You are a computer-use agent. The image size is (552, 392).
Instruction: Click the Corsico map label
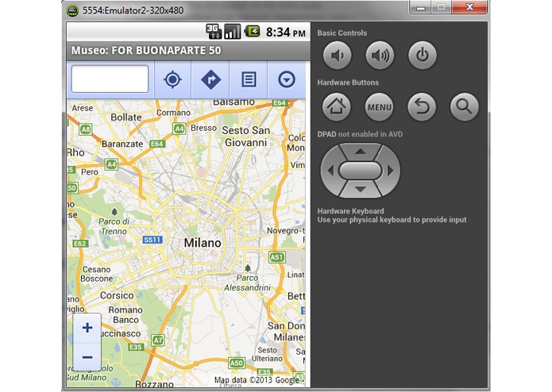[x=117, y=295]
